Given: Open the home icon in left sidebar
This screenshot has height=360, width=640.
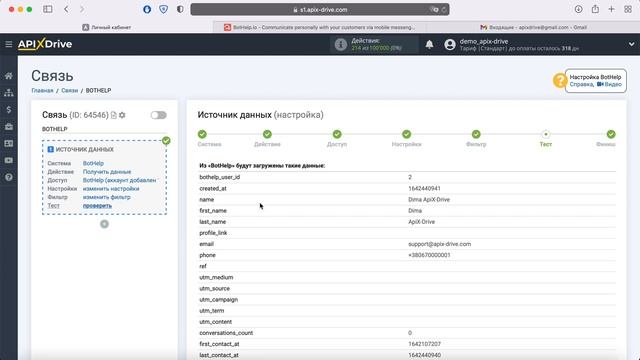Looking at the screenshot, I should [x=9, y=76].
